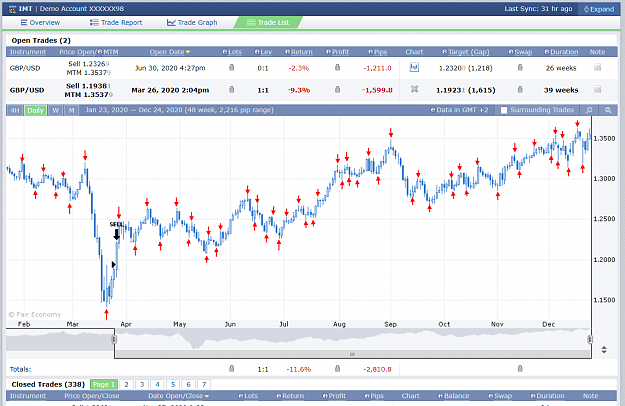Click the Data in GMT +2 label

pos(459,110)
